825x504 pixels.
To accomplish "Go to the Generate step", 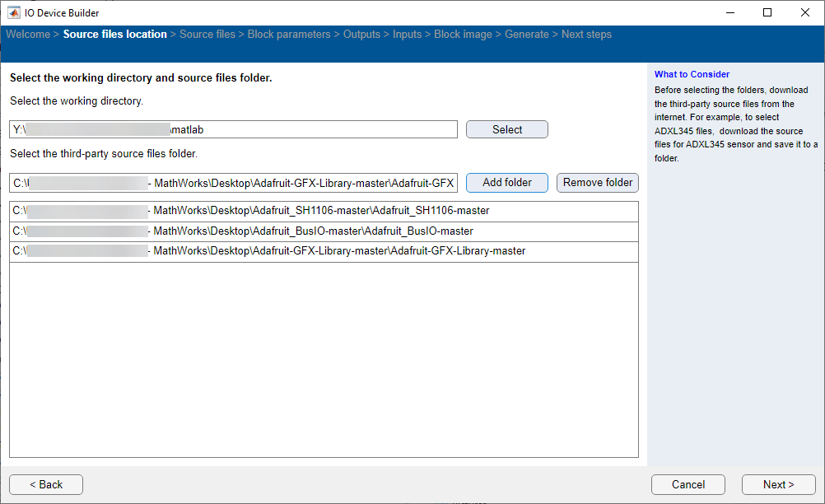I will (526, 35).
